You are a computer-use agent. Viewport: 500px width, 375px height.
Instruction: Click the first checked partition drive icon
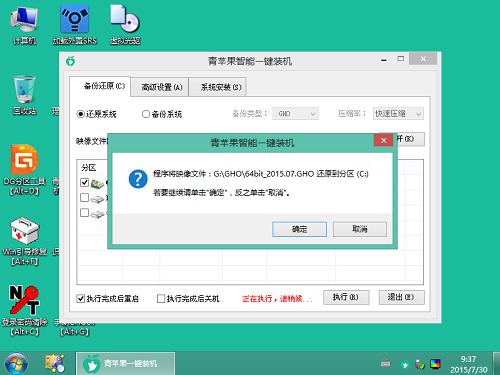point(97,183)
